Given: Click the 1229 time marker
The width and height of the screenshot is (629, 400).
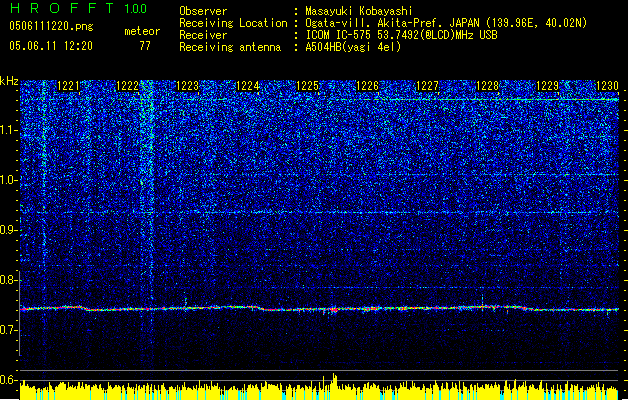Looking at the screenshot, I should tap(548, 86).
